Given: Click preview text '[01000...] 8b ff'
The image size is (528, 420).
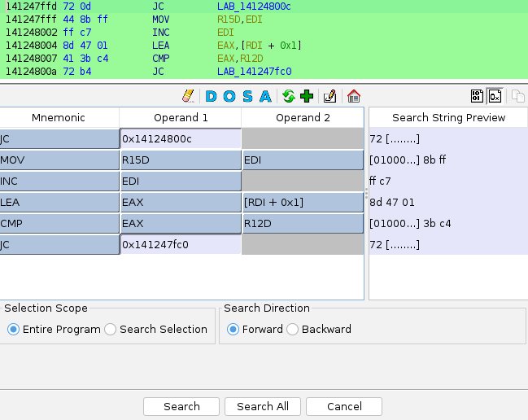Looking at the screenshot, I should click(x=408, y=160).
